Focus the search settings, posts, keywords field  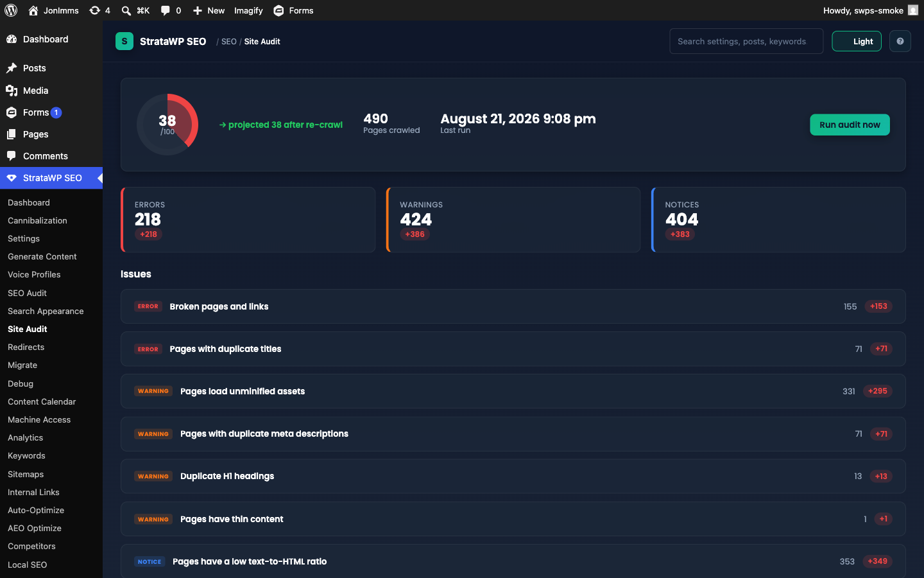(x=746, y=41)
